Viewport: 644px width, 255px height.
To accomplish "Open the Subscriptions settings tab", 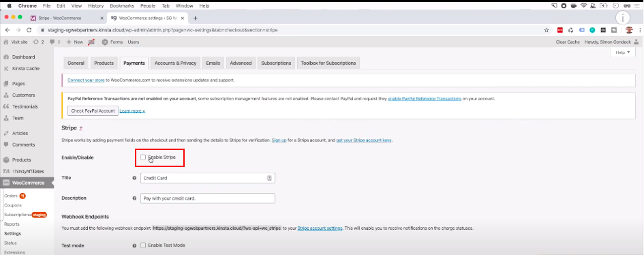I will pos(276,63).
